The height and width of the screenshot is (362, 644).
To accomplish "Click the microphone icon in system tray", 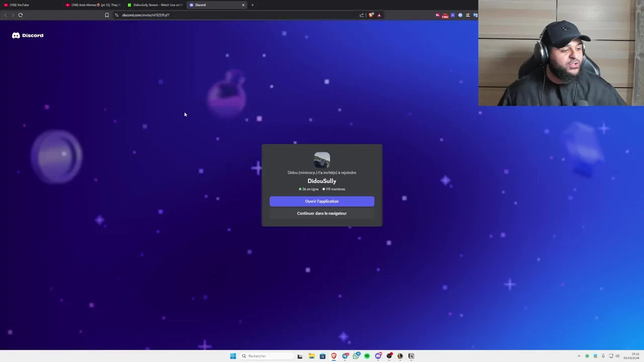I will [x=603, y=356].
